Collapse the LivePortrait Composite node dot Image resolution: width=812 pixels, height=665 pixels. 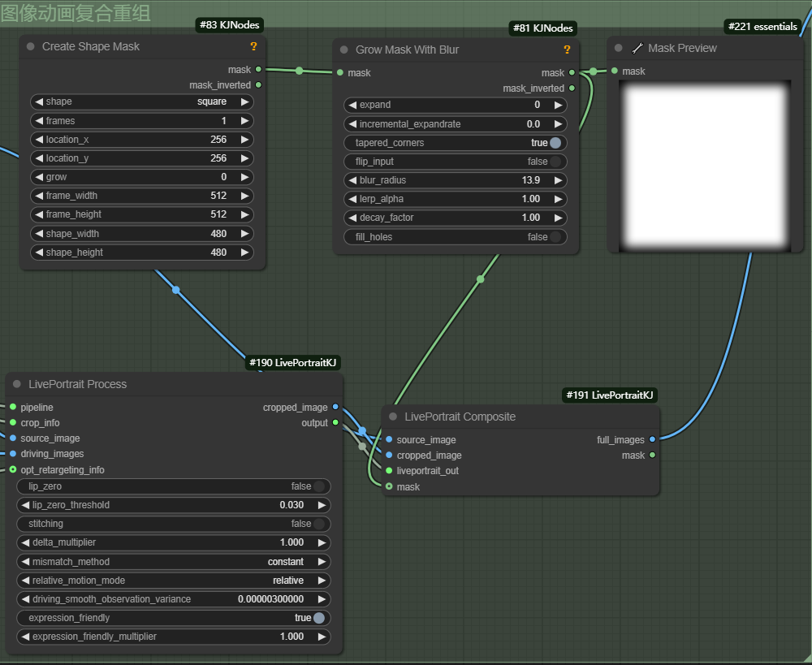click(x=393, y=417)
